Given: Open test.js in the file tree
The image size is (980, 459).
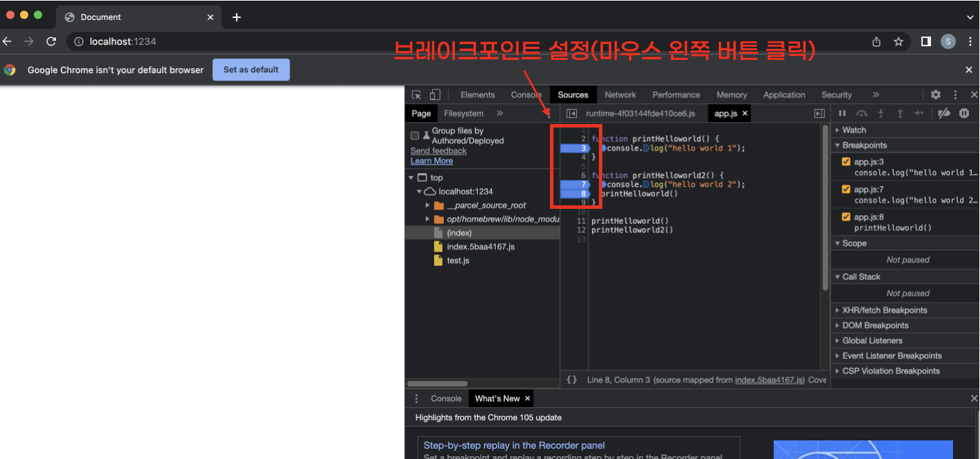Looking at the screenshot, I should pos(458,261).
